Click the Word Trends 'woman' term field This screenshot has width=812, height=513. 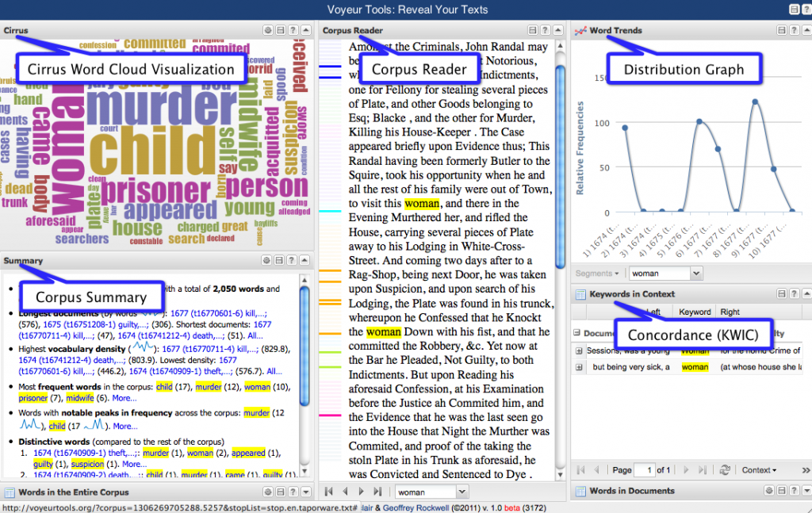click(x=660, y=274)
